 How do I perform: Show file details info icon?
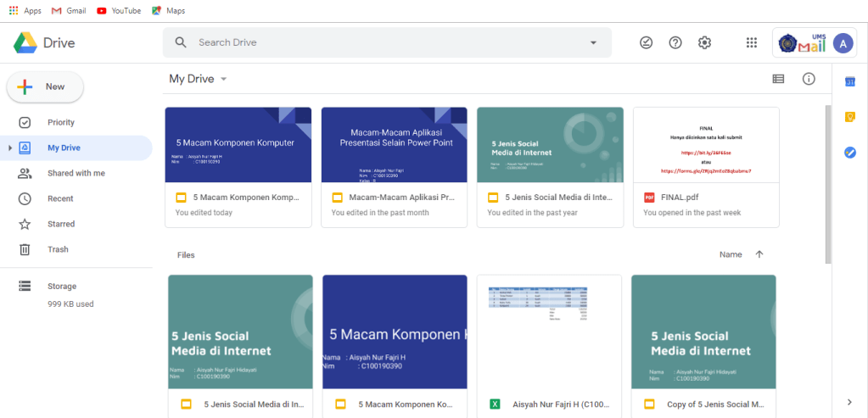point(809,79)
